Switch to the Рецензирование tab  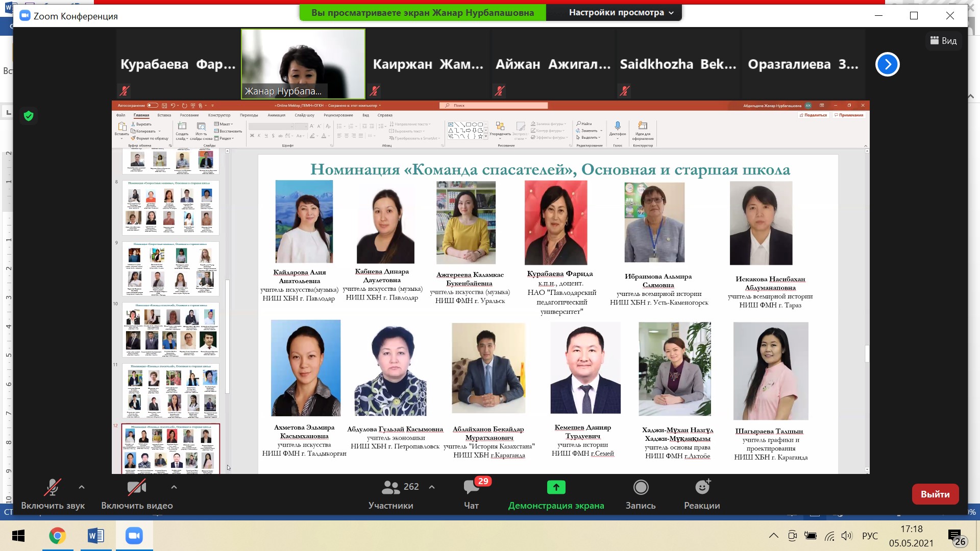tap(338, 115)
